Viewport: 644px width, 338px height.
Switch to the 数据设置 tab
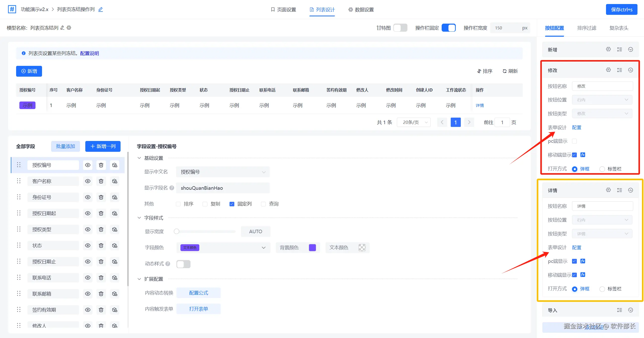[x=361, y=10]
